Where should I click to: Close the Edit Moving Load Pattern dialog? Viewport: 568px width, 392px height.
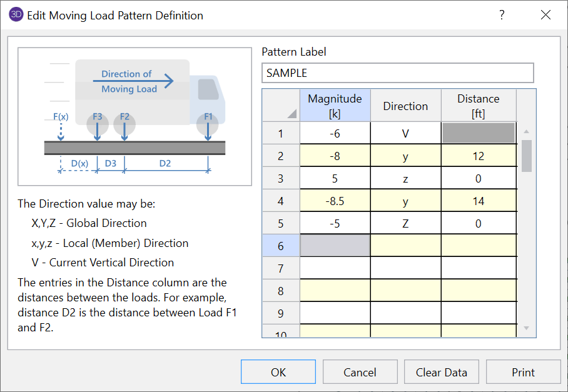coord(545,16)
